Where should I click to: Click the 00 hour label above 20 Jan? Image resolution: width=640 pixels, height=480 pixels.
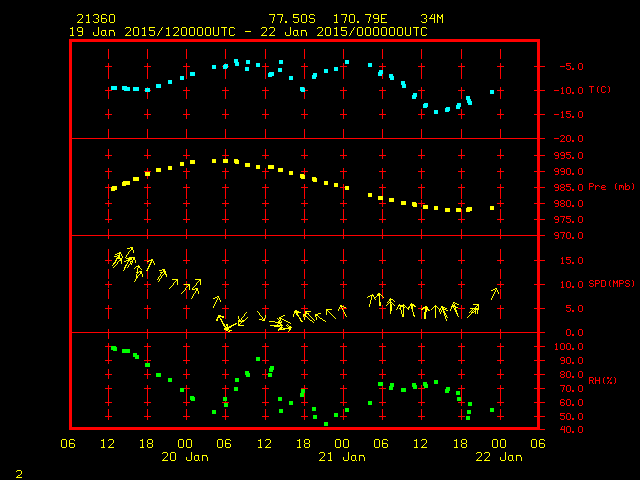(185, 444)
